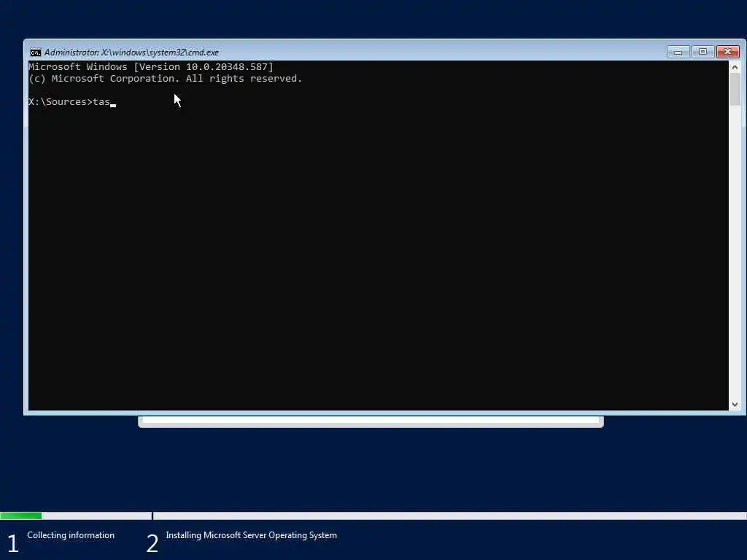
Task: Click the step number 1 indicator
Action: pyautogui.click(x=13, y=543)
